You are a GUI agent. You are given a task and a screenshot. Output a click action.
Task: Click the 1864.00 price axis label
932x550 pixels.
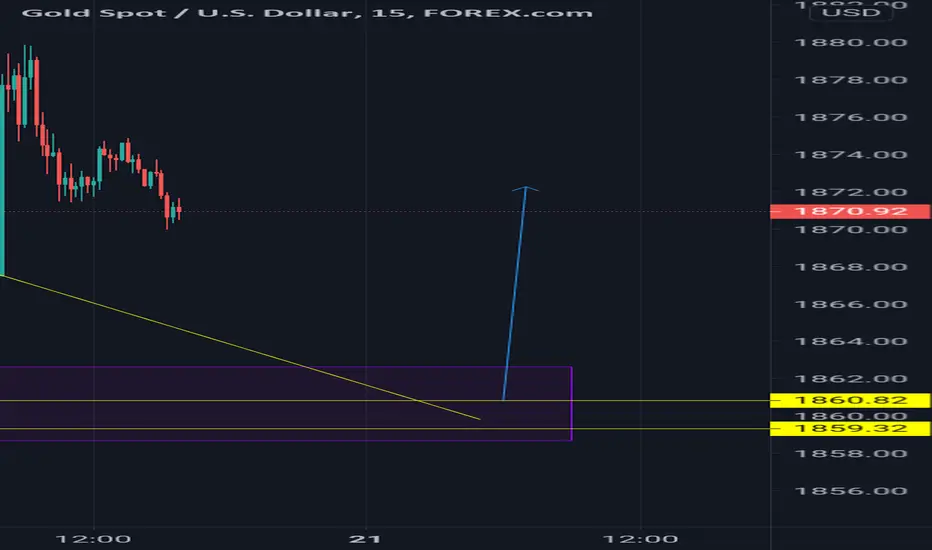click(x=851, y=341)
